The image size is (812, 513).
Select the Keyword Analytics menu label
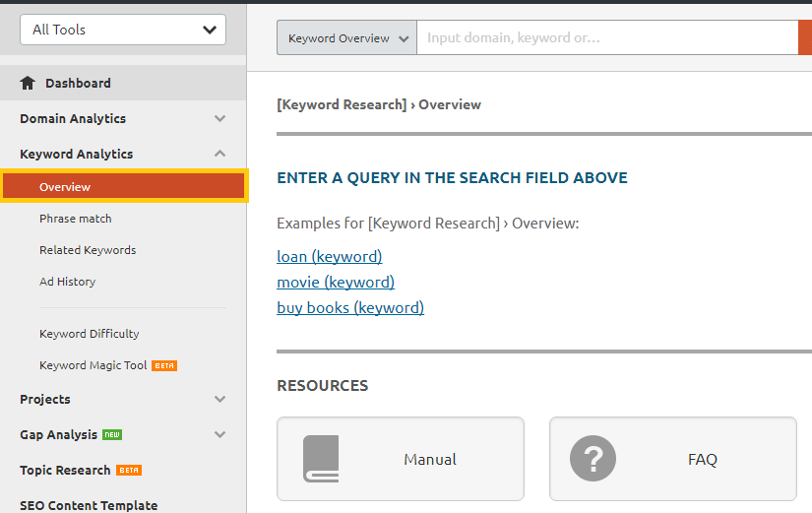coord(77,154)
